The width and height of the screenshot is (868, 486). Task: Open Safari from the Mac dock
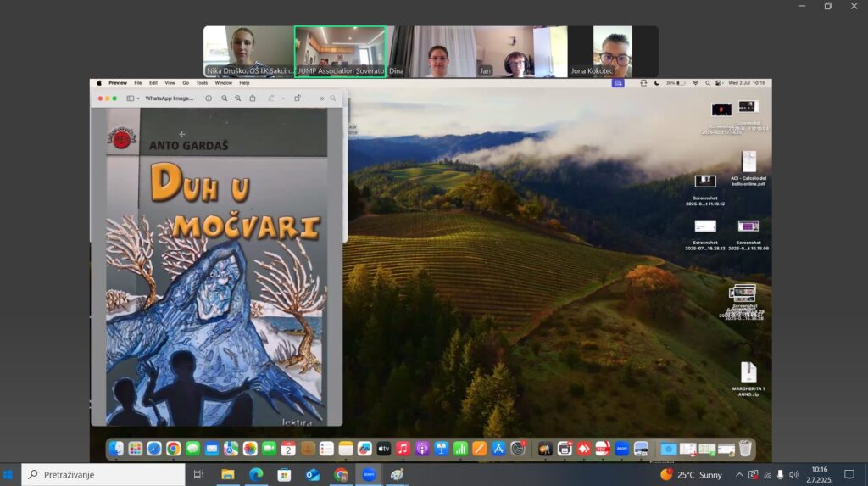click(x=154, y=449)
